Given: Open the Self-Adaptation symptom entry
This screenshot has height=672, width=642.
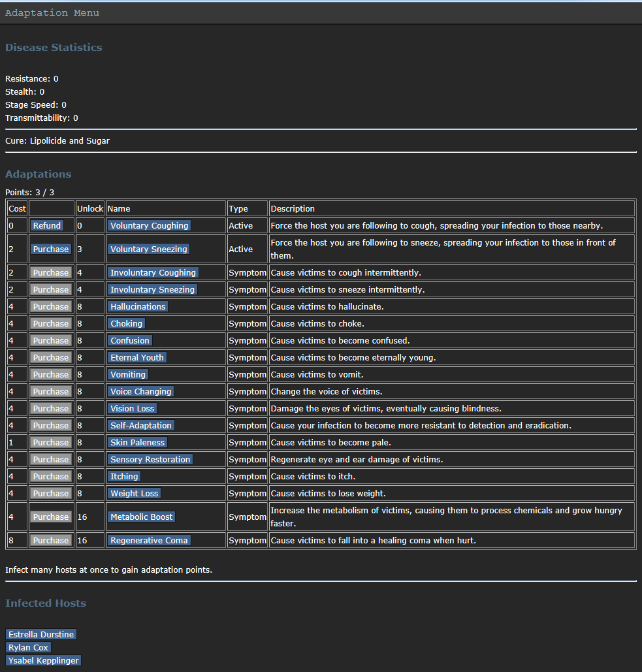Looking at the screenshot, I should pyautogui.click(x=140, y=426).
